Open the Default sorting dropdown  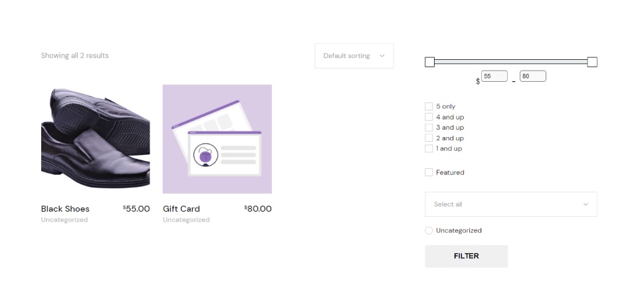[354, 56]
